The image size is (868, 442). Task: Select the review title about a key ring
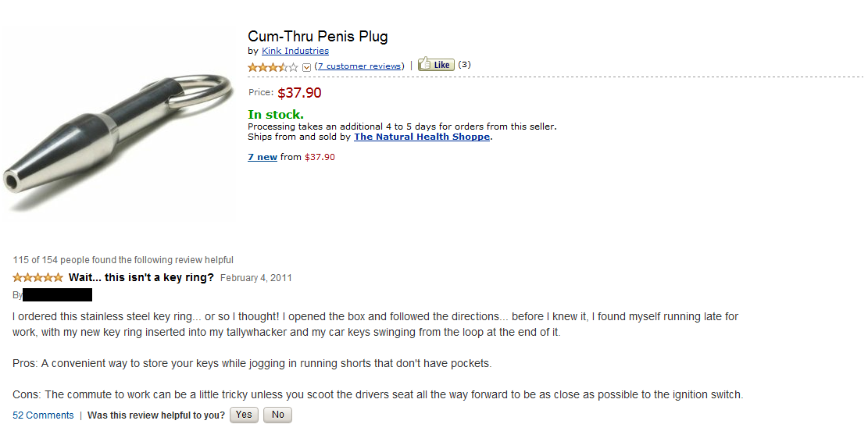(141, 278)
